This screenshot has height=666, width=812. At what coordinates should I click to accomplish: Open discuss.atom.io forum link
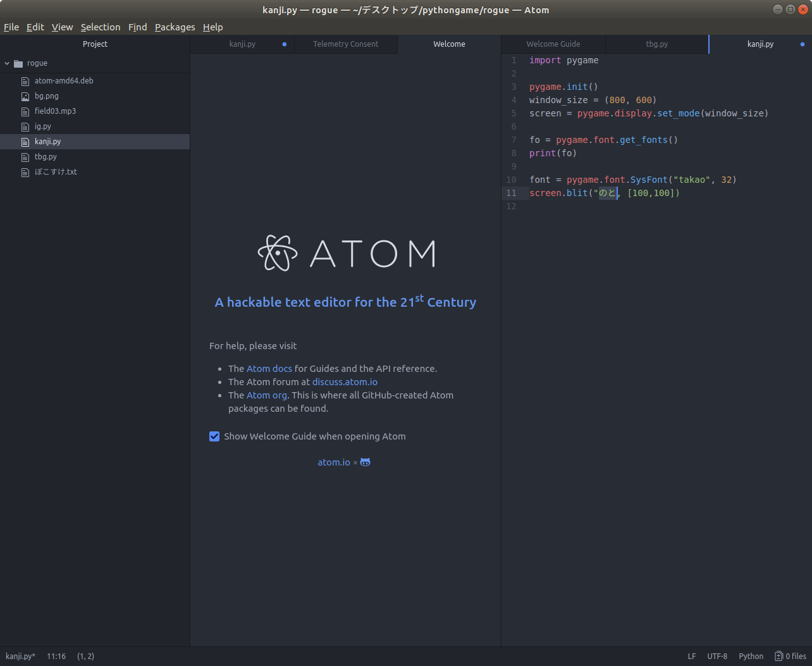[x=345, y=382]
